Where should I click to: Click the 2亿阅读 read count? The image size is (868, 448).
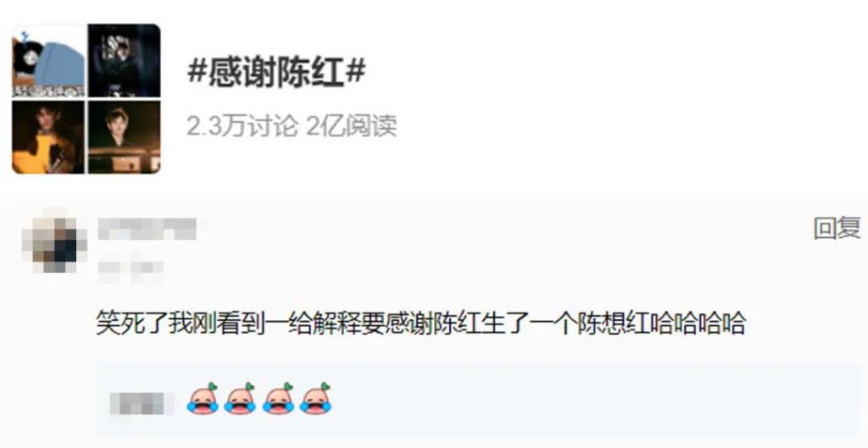pos(351,127)
